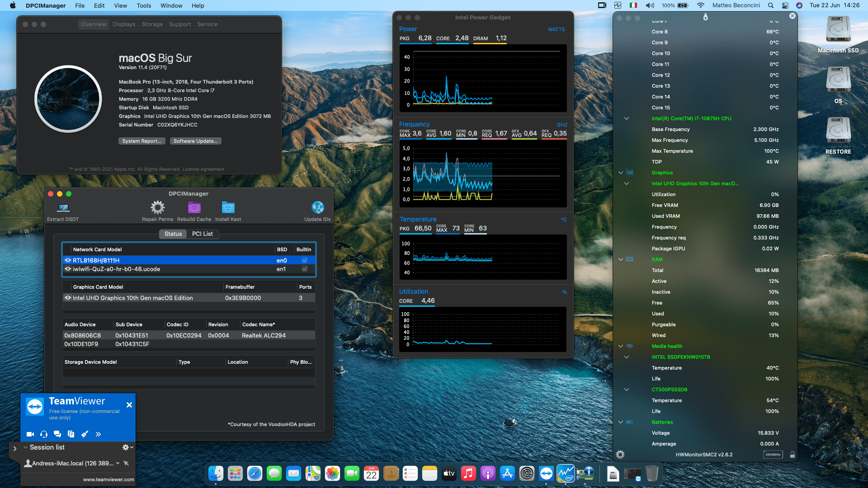This screenshot has height=488, width=868.
Task: Close HWMonitorSMC2 with circled X button
Action: coord(792,16)
